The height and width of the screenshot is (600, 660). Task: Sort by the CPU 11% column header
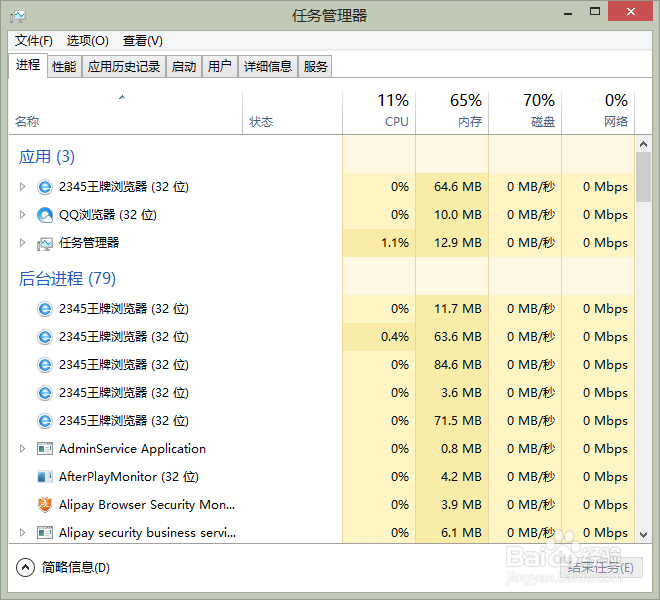379,113
